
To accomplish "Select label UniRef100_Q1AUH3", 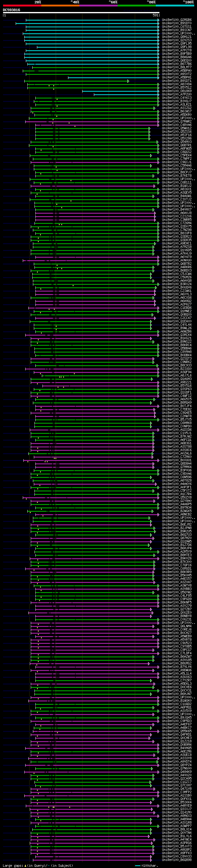I will pos(177,379).
